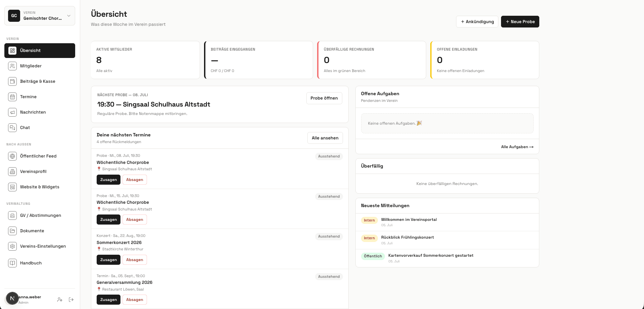Accept the 08. Juli Chorprobe with Zusagen
The width and height of the screenshot is (644, 309).
[x=108, y=180]
